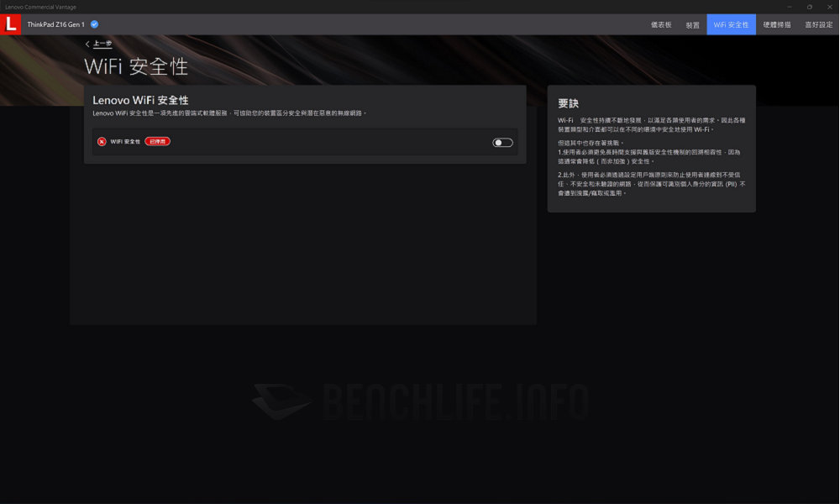Click the large WiFi 安全性 page title
This screenshot has height=504, width=840.
pos(136,66)
